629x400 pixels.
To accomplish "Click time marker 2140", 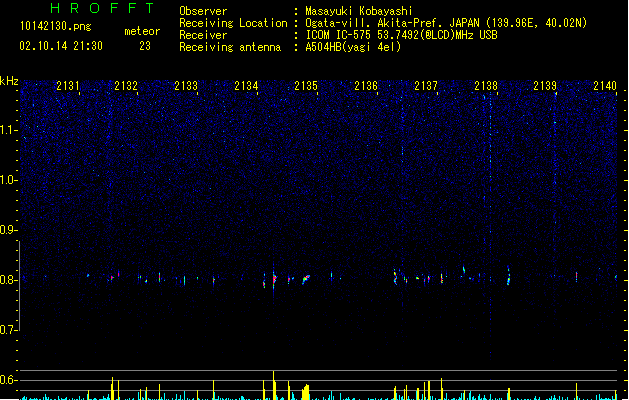I will [x=605, y=85].
